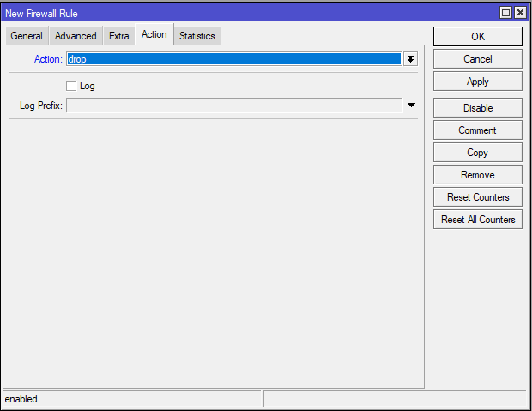Go to the Extra tab
This screenshot has height=411, width=532.
118,36
